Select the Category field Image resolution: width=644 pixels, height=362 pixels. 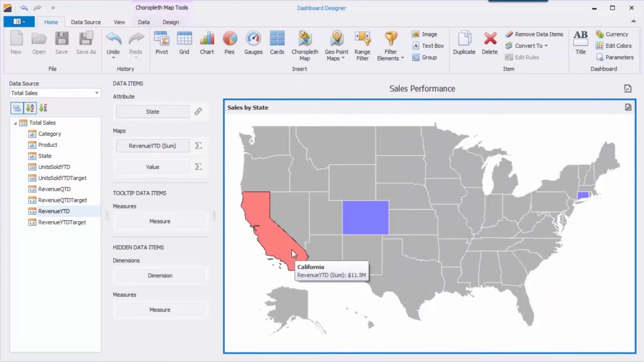click(49, 134)
